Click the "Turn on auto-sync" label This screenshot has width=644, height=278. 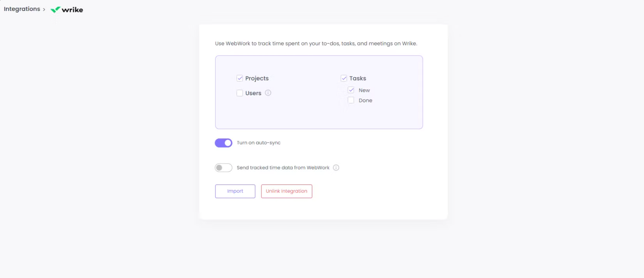[x=259, y=143]
